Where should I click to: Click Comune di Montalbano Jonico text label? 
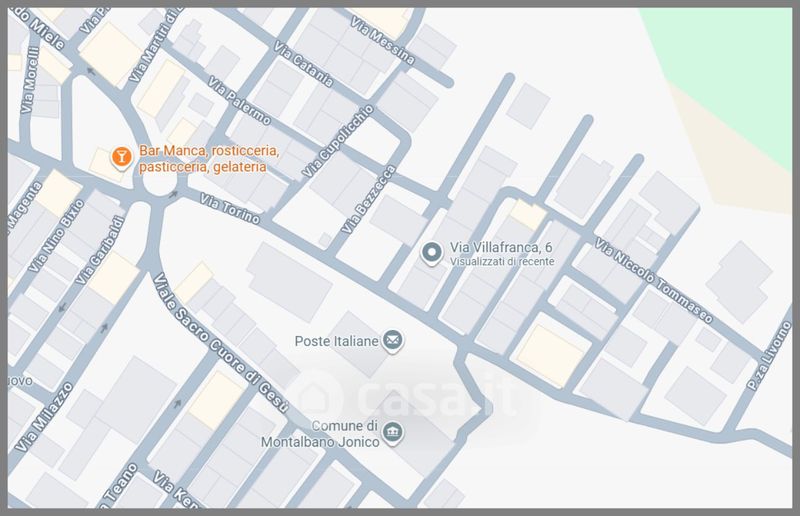pos(333,434)
